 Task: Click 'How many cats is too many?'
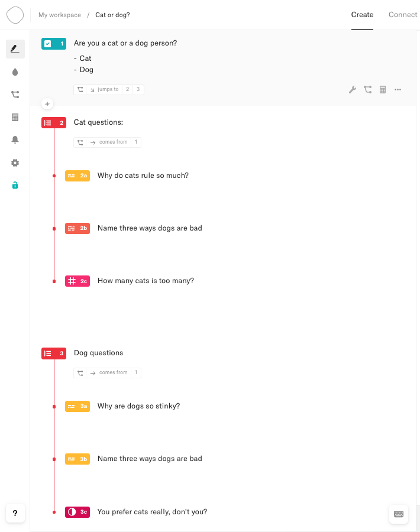(146, 281)
